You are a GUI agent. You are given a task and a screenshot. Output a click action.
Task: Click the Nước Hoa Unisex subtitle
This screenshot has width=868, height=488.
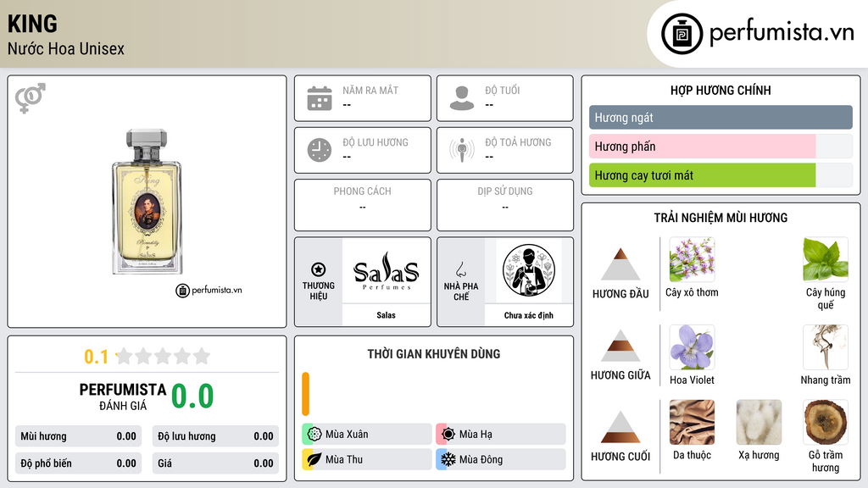click(66, 48)
